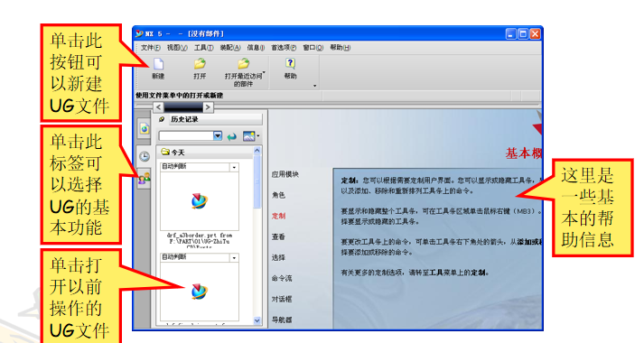Click the green back arrow in history panel
Image resolution: width=644 pixels, height=343 pixels.
coord(232,136)
